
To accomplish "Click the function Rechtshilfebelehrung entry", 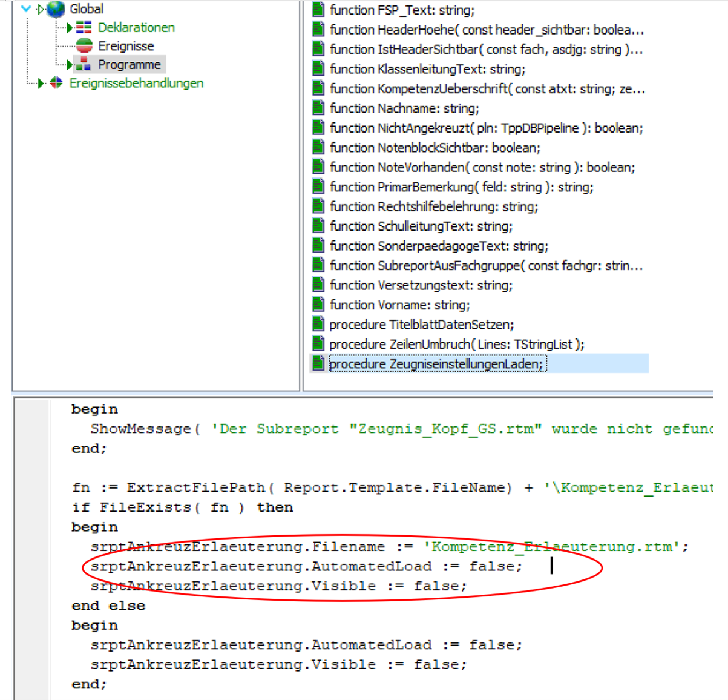I will click(433, 206).
